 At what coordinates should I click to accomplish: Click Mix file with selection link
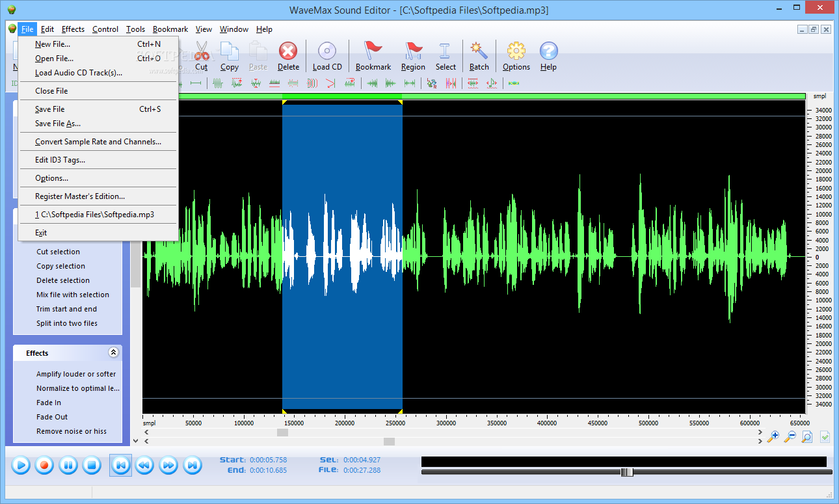coord(73,295)
